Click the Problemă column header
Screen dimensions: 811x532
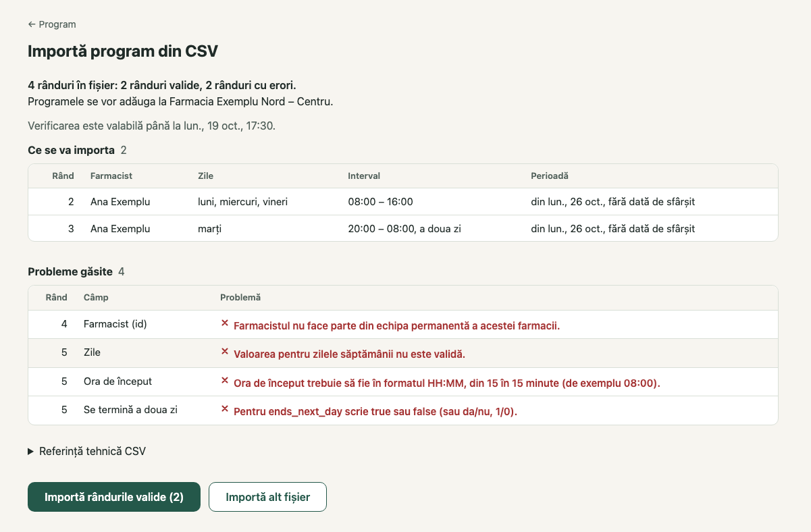pyautogui.click(x=240, y=297)
